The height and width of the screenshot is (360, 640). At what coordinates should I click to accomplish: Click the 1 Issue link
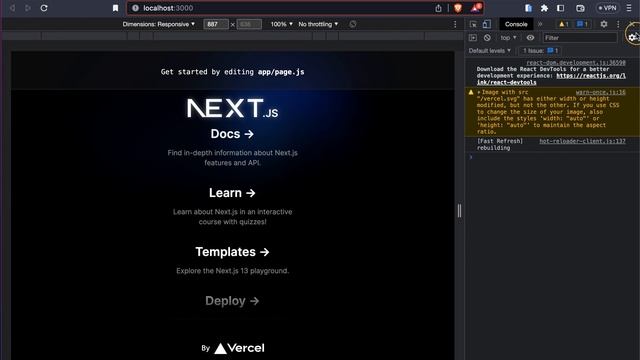pos(540,51)
